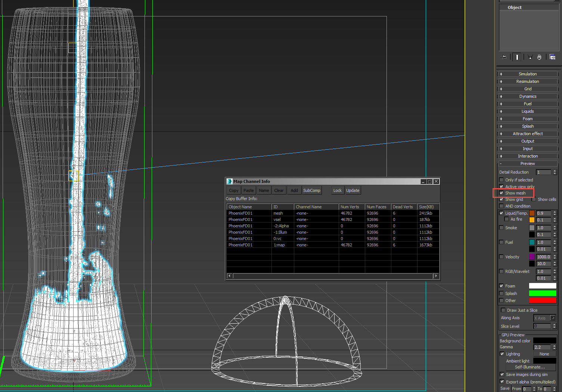
Task: Expand the Splash rollout
Action: 528,126
